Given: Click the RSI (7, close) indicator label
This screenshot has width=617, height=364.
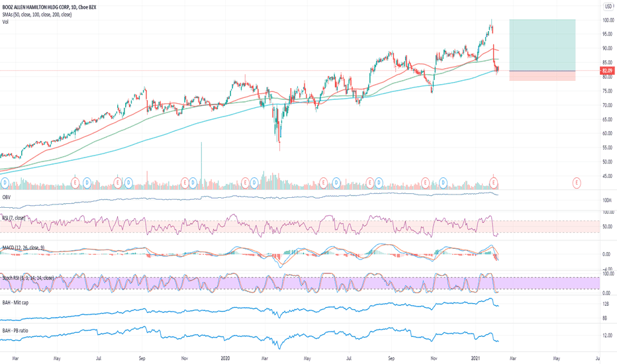Looking at the screenshot, I should click(x=14, y=218).
